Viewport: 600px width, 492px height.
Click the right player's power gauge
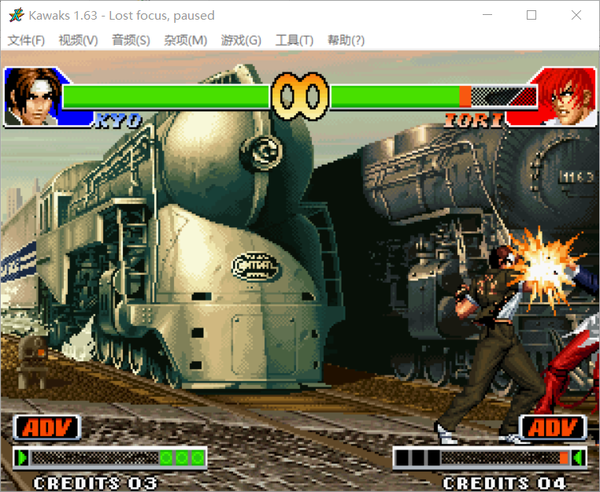click(x=490, y=458)
